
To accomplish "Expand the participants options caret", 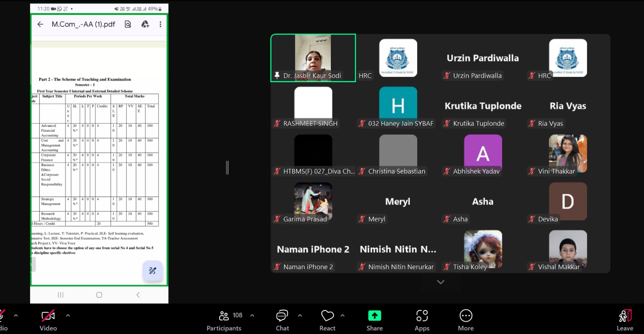I will point(252,315).
